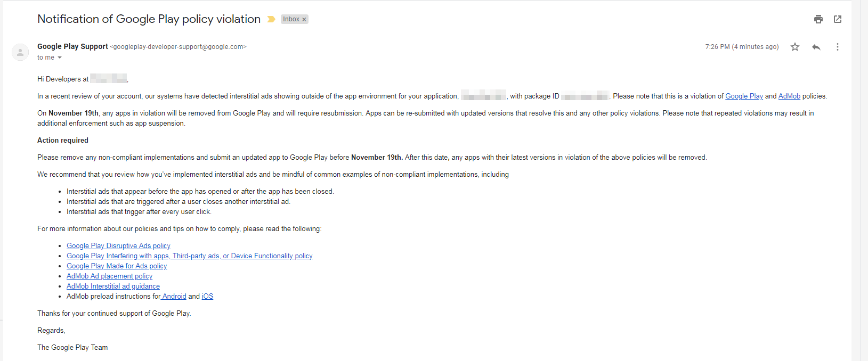Expand the "to me" recipient details
The image size is (868, 361).
click(60, 58)
